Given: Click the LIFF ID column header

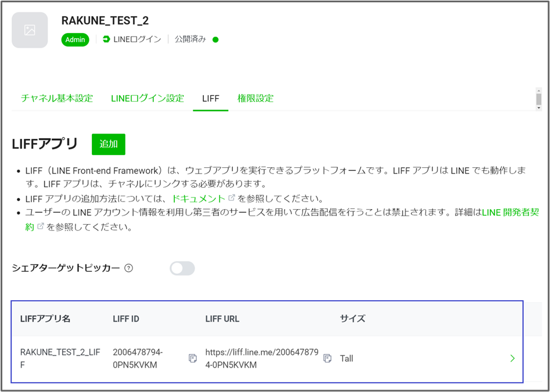Looking at the screenshot, I should pos(126,319).
